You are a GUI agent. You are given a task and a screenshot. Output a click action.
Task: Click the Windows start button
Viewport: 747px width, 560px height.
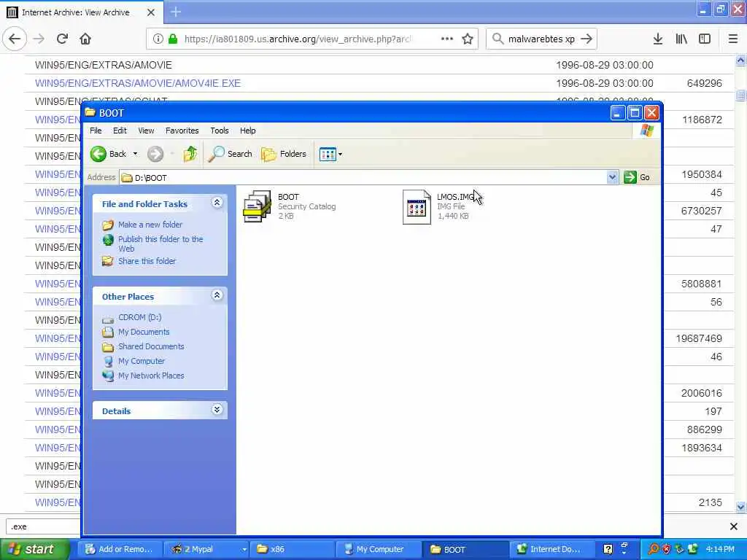point(34,549)
